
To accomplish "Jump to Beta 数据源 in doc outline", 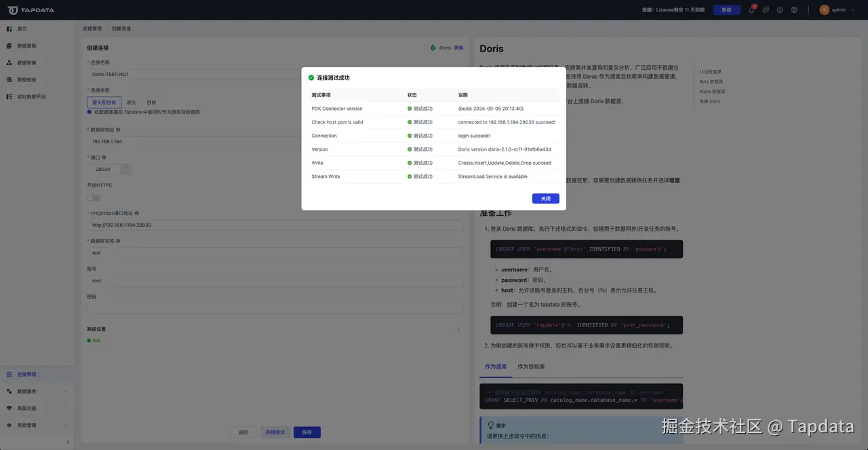I will [712, 81].
